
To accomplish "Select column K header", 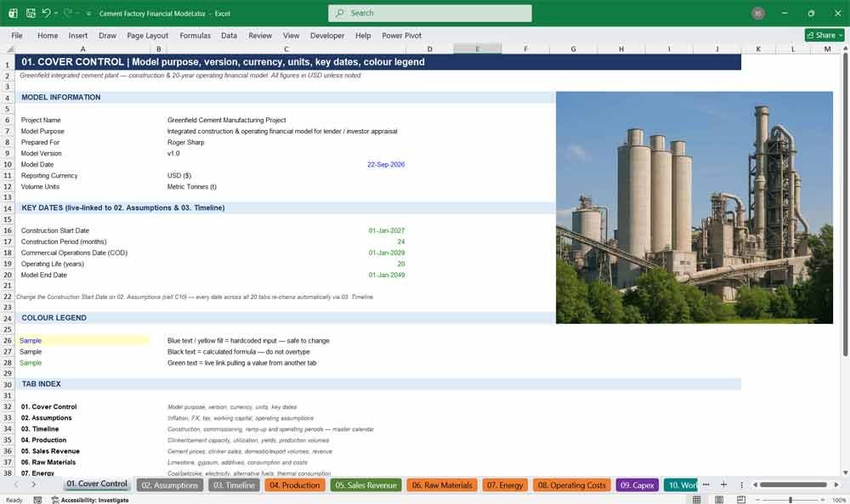I will click(758, 49).
